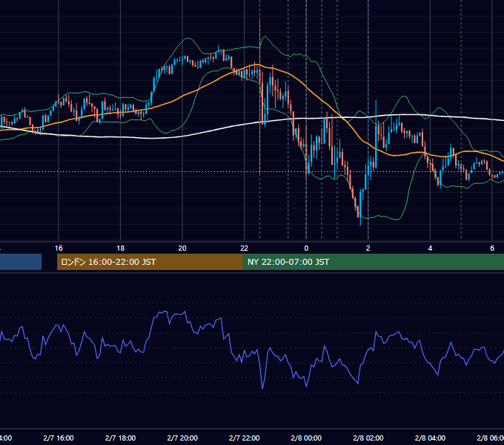Viewport: 504px width, 445px height.
Task: Click the 22 hour label on chart axis
Action: pos(245,248)
